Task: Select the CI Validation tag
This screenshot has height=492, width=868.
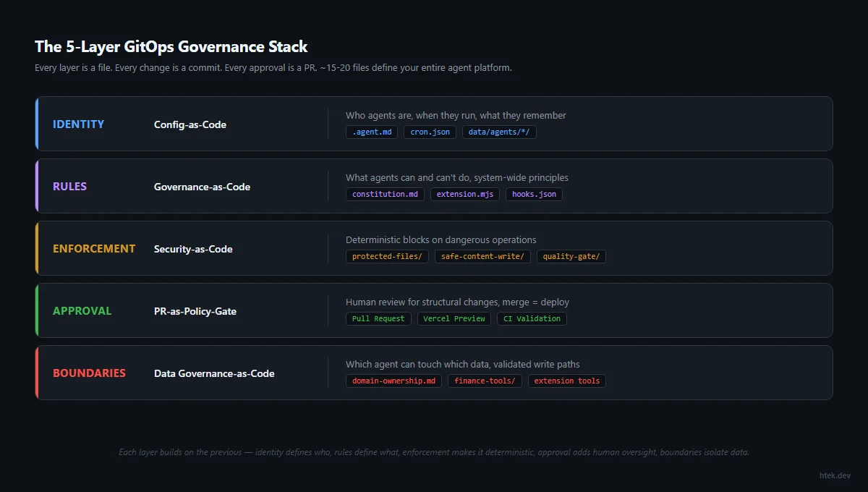Action: click(532, 319)
